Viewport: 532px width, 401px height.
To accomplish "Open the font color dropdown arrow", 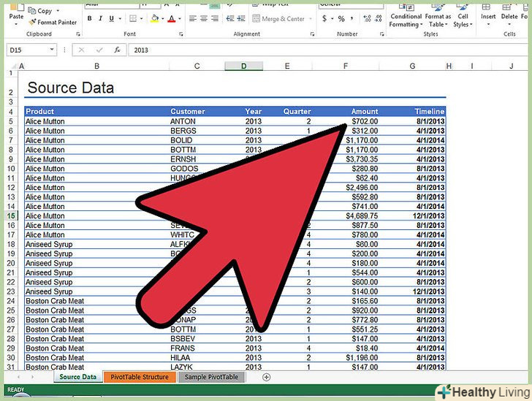I will 180,19.
